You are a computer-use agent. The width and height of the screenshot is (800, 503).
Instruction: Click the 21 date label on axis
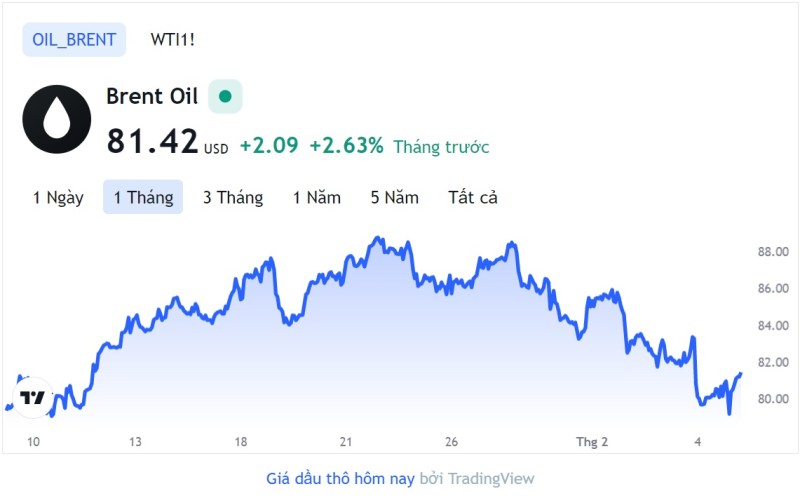346,442
